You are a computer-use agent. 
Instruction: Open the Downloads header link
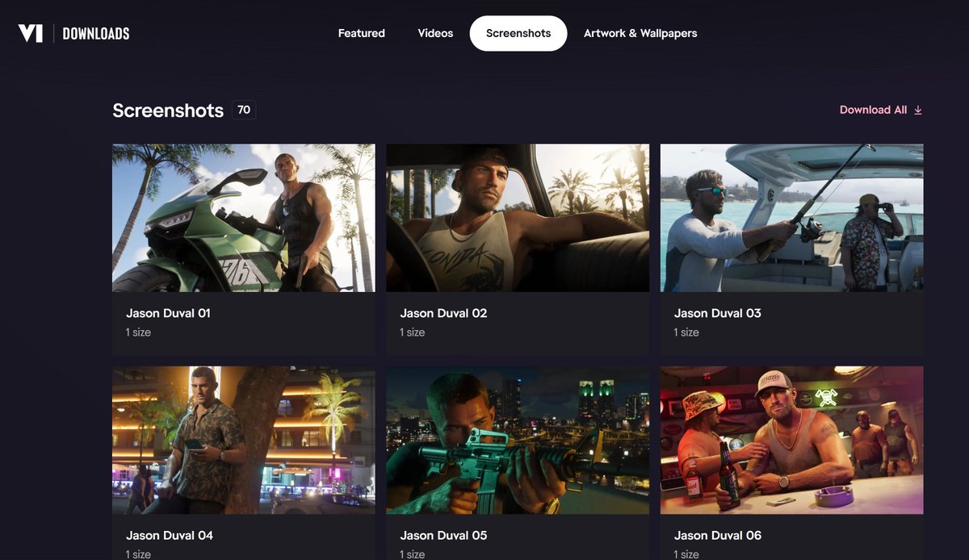96,33
